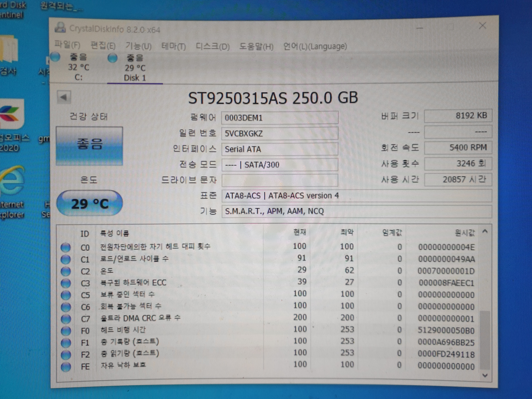532x399 pixels.
Task: Click the 8192 KB buffer size value
Action: (458, 116)
